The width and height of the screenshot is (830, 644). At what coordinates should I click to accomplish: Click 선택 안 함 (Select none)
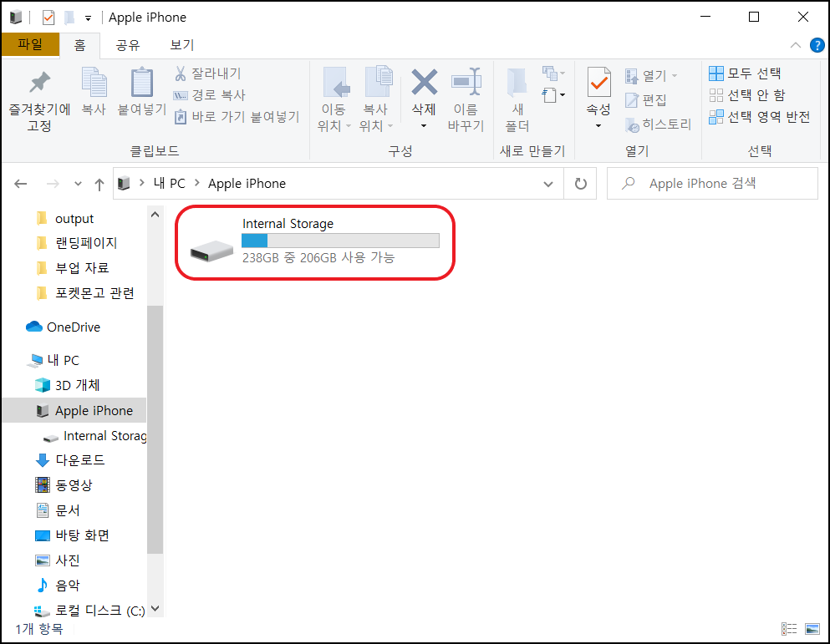tap(747, 95)
